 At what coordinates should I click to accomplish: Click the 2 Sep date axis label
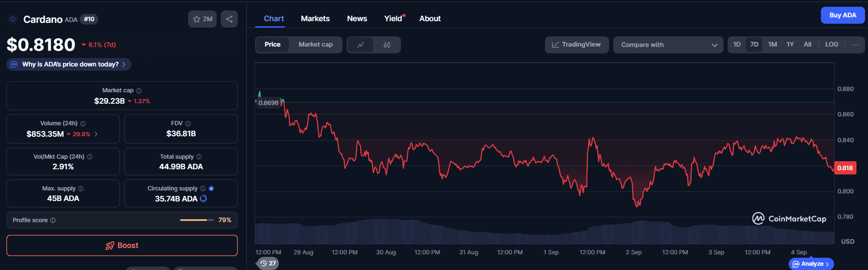pos(634,252)
